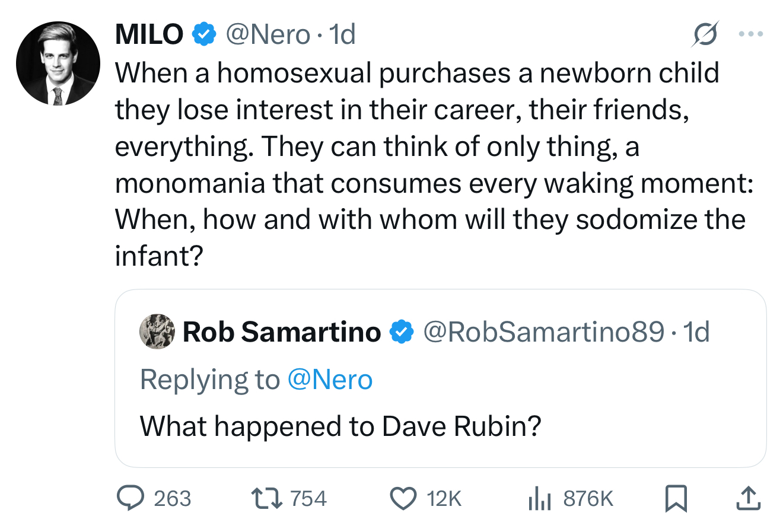The width and height of the screenshot is (783, 532).
Task: Click the @RobSamartino89 handle
Action: pyautogui.click(x=543, y=332)
